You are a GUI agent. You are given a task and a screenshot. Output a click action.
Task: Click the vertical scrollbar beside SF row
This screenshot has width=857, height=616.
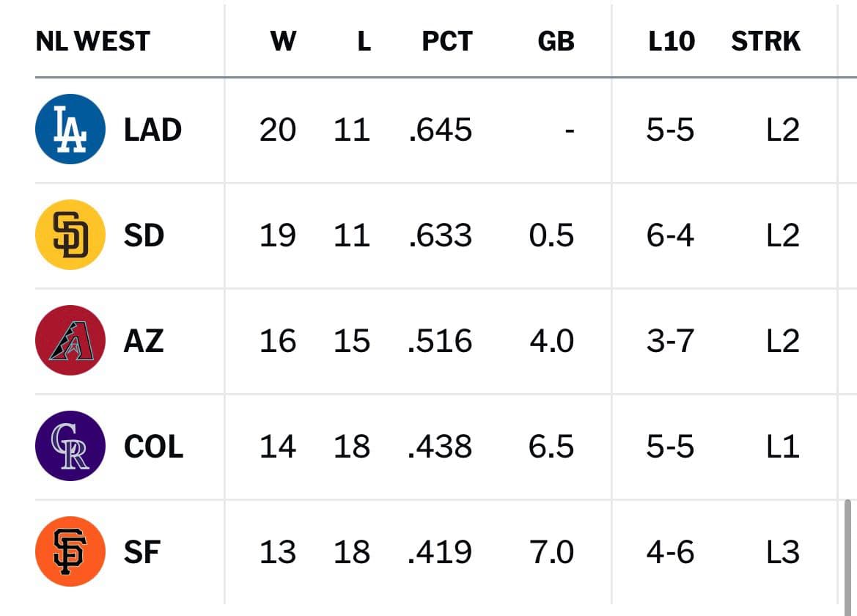pyautogui.click(x=847, y=552)
